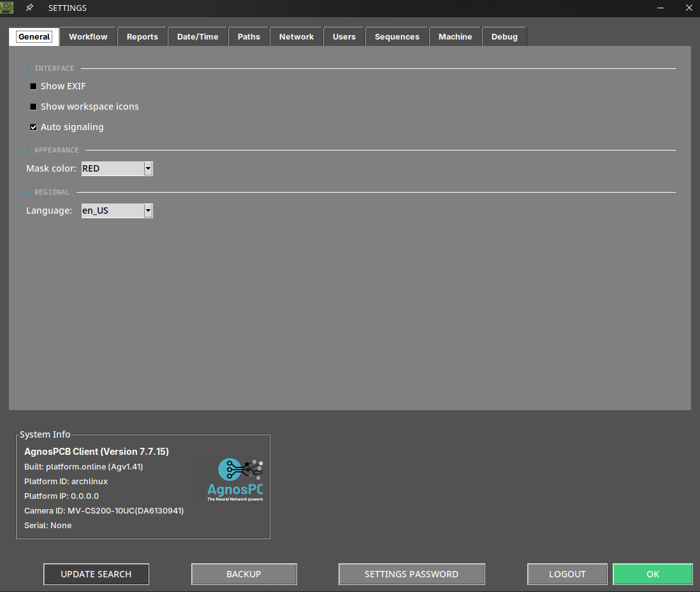The image size is (700, 592).
Task: Switch to the Paths tab
Action: tap(249, 36)
